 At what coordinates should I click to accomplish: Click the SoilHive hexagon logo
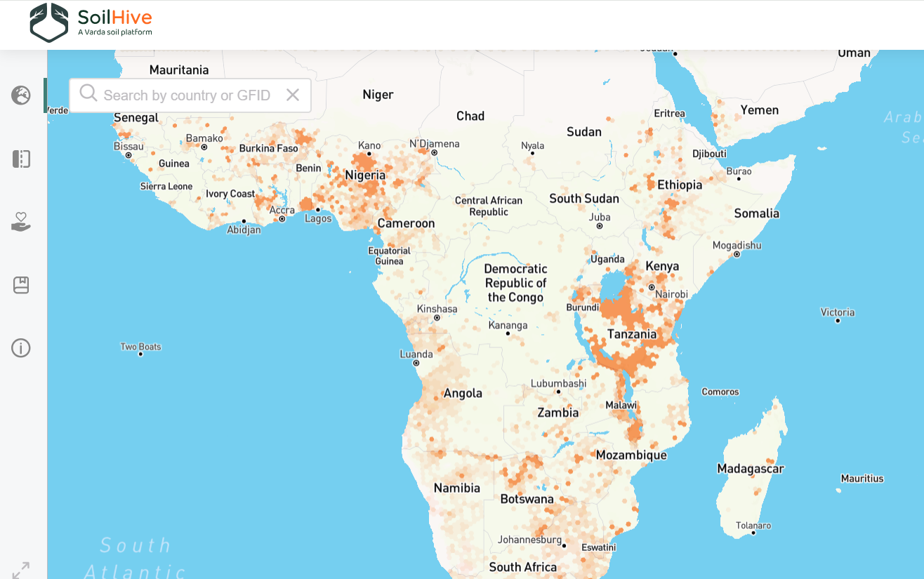pos(49,22)
